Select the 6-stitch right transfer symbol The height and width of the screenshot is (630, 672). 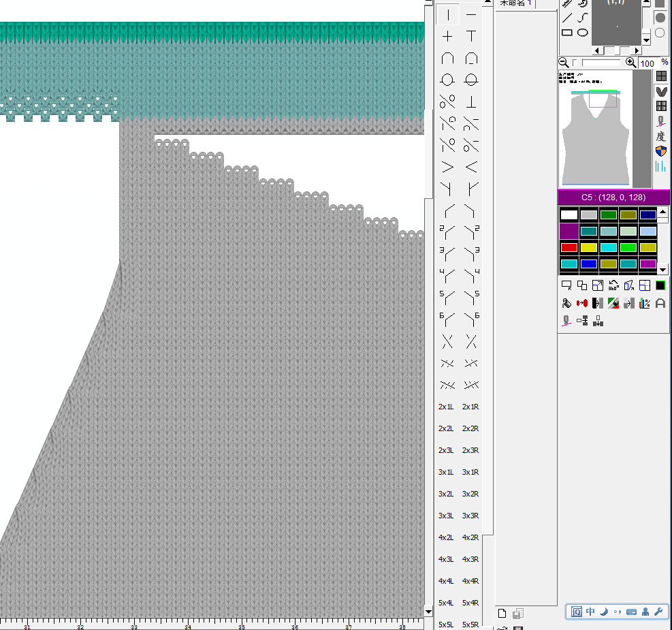point(471,319)
